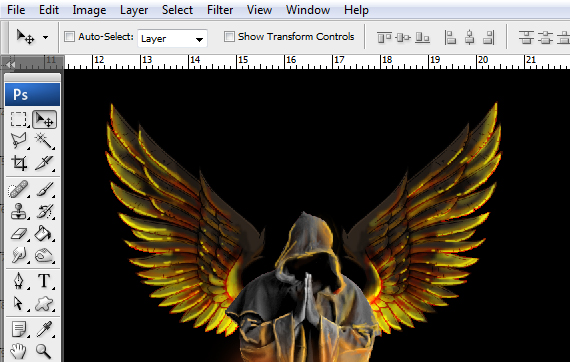Activate the Paint Bucket tool
570x362 pixels.
[x=44, y=233]
